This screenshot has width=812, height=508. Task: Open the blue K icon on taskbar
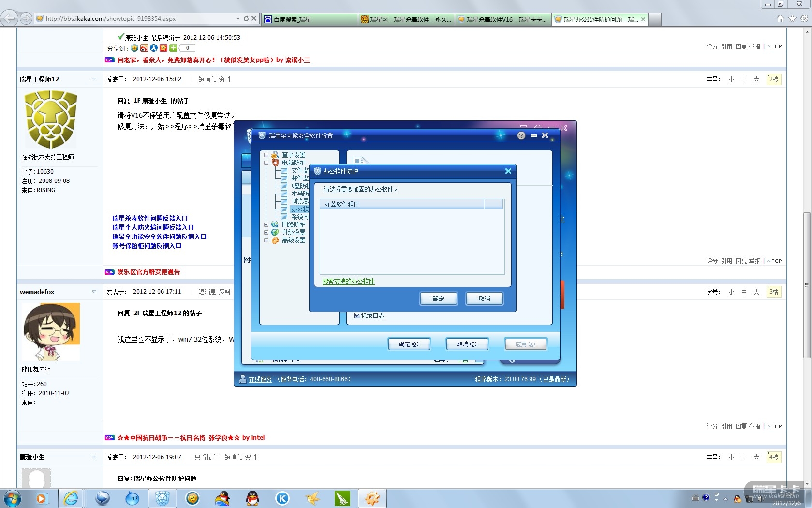pos(282,498)
